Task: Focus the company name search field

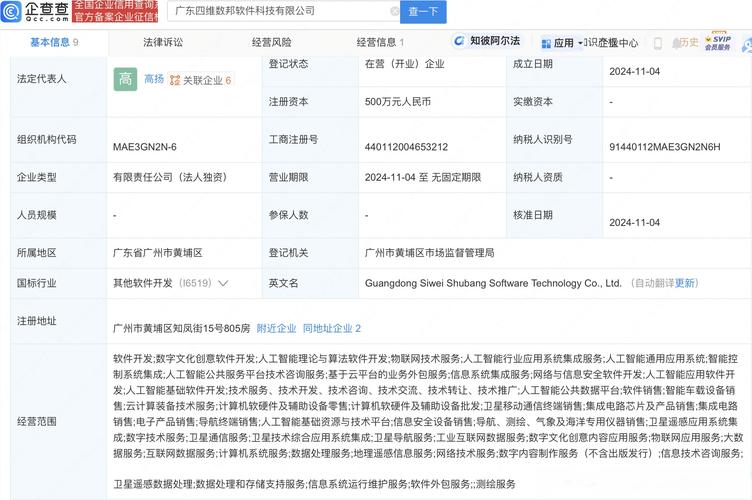Action: coord(283,11)
